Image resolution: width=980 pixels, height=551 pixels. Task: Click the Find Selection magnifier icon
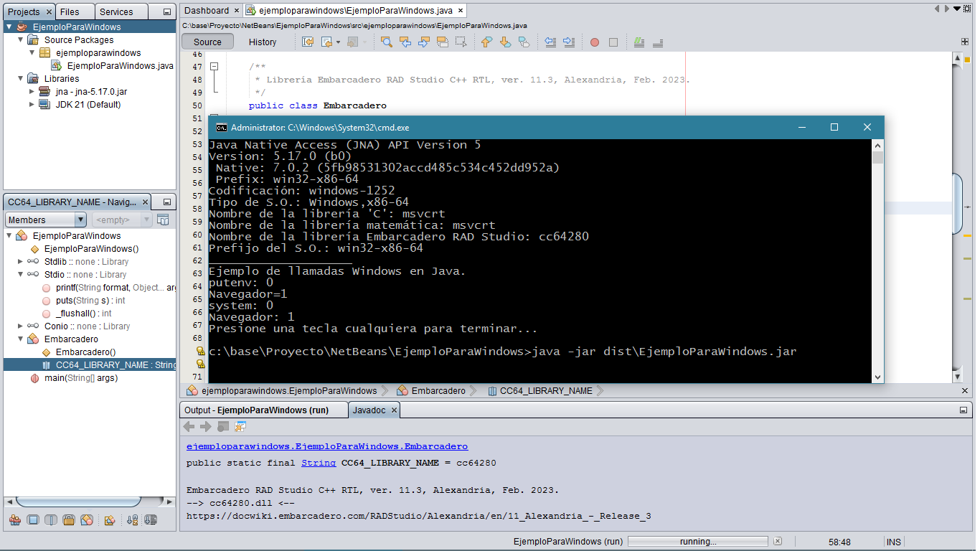coord(387,42)
